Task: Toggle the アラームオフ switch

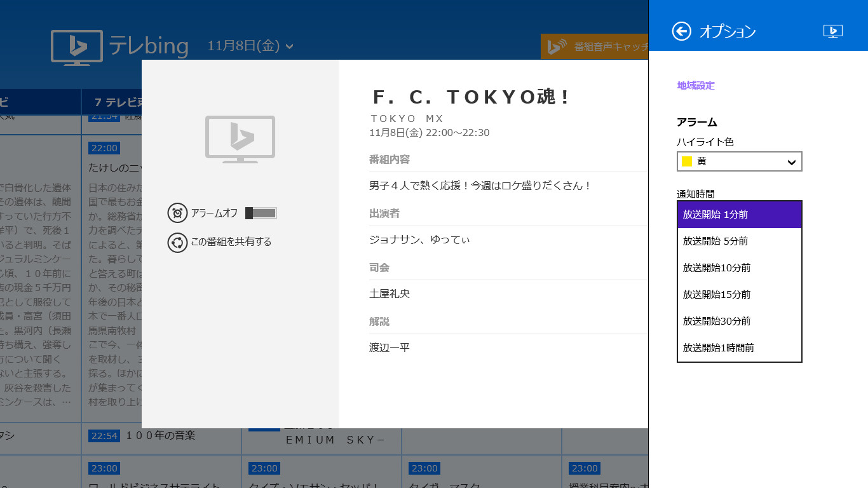Action: point(260,213)
